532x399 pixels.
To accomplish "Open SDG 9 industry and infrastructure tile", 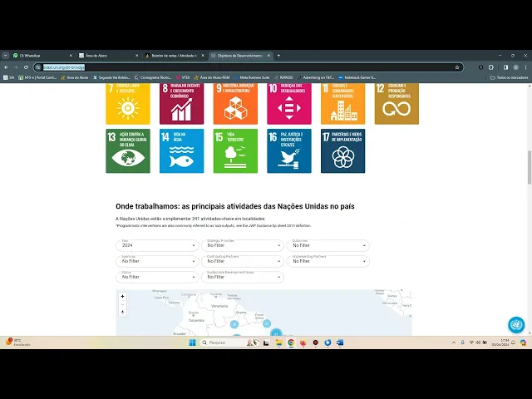I will point(235,104).
